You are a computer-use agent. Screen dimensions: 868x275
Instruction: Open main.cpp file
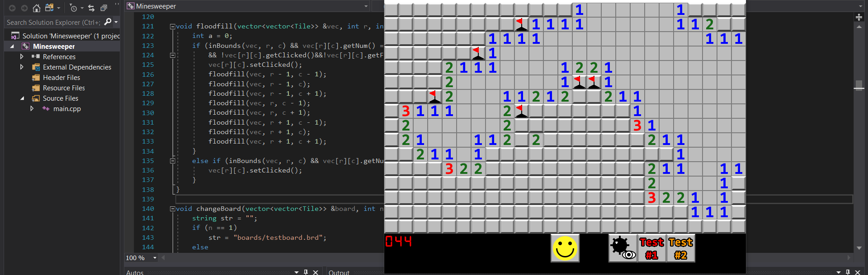point(67,109)
